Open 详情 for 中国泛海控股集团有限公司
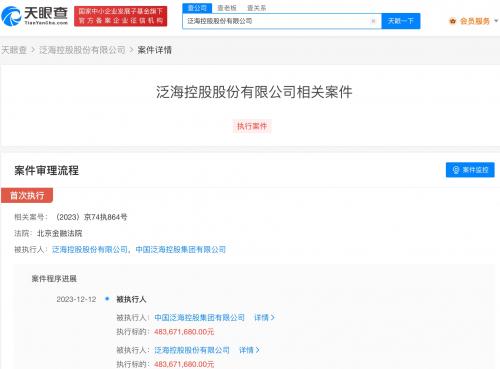500x369 pixels. tap(264, 318)
